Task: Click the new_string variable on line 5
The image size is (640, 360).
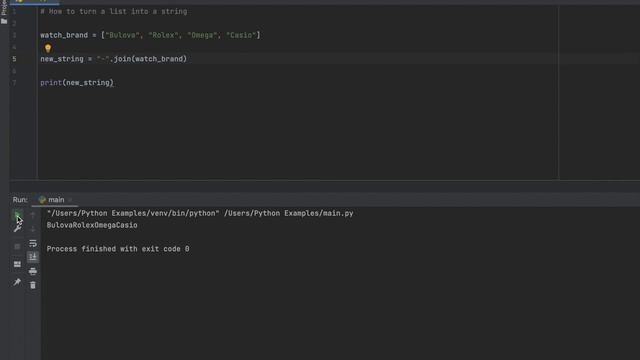Action: [x=62, y=59]
